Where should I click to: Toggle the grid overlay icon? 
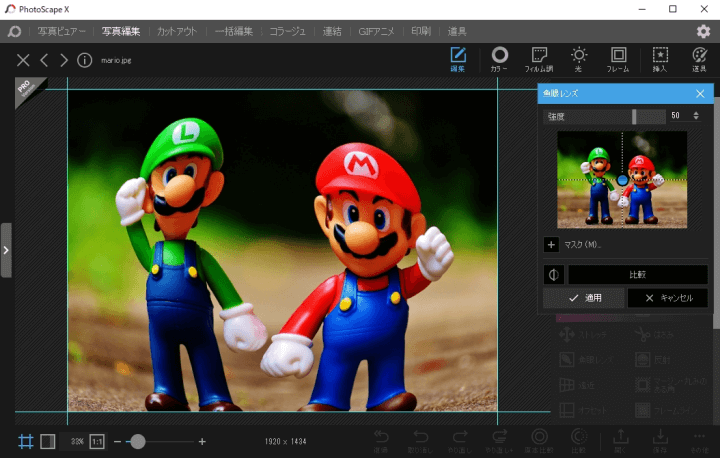coord(26,441)
